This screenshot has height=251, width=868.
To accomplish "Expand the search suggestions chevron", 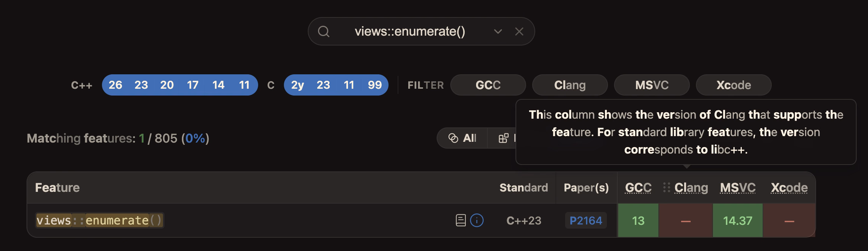I will 498,31.
